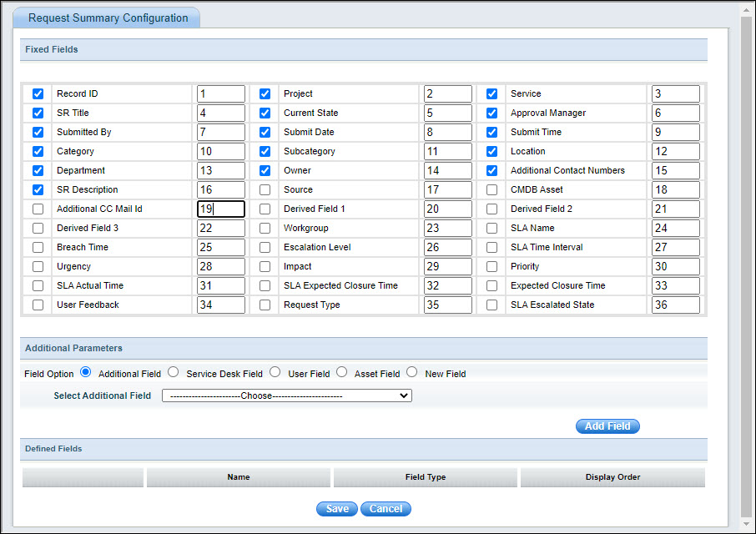Edit the Priority order field
This screenshot has width=756, height=534.
(x=676, y=267)
